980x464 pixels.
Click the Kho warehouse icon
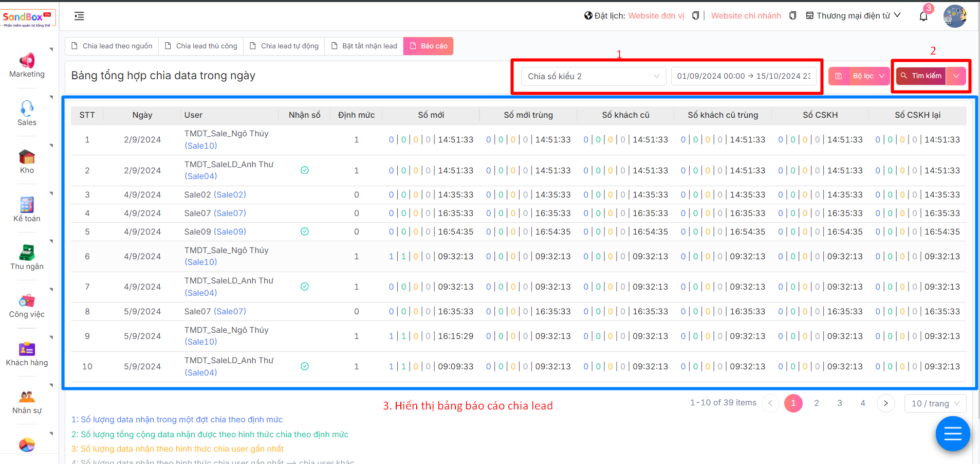27,157
